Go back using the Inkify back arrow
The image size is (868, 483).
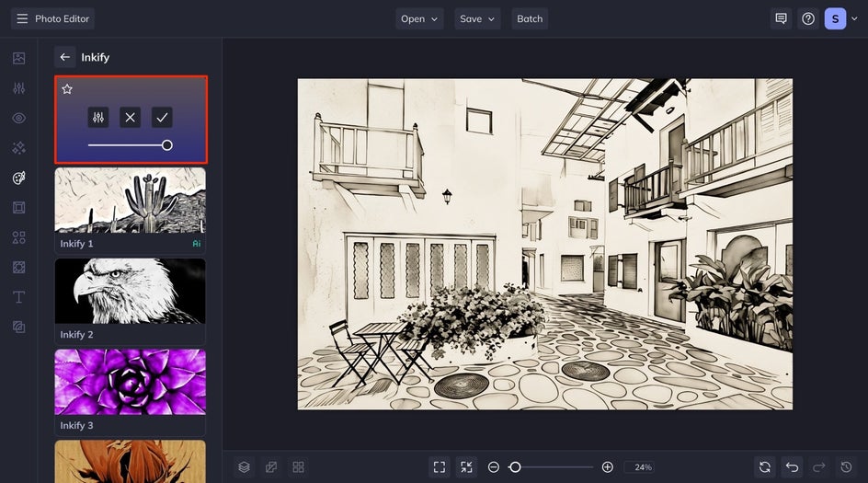pyautogui.click(x=64, y=57)
